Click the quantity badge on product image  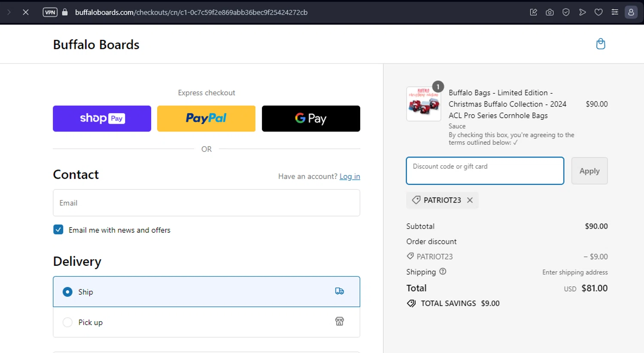(x=438, y=87)
